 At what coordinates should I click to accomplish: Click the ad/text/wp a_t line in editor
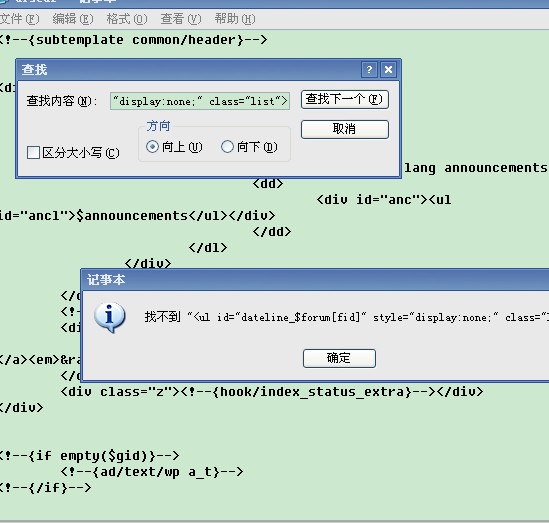pyautogui.click(x=152, y=472)
